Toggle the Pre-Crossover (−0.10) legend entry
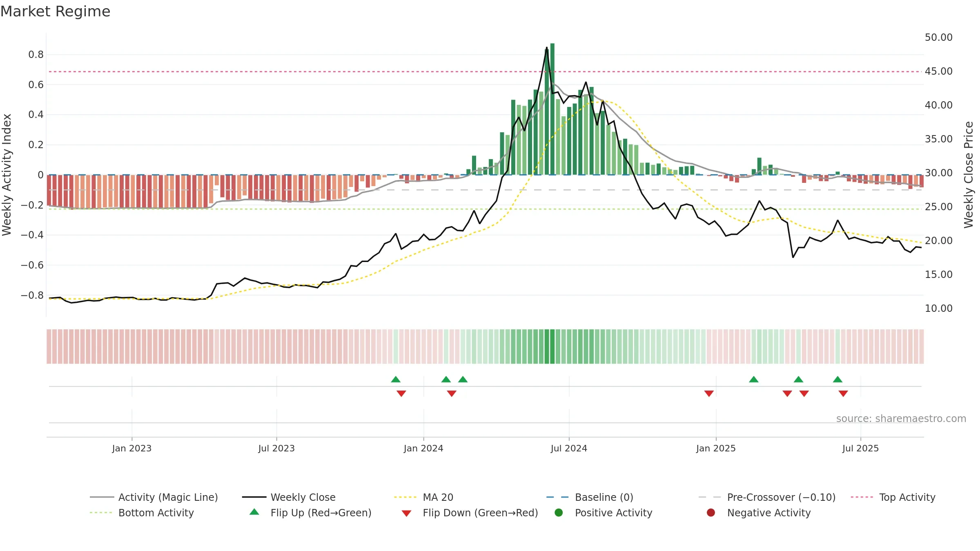Viewport: 980px width, 551px height. pyautogui.click(x=767, y=497)
